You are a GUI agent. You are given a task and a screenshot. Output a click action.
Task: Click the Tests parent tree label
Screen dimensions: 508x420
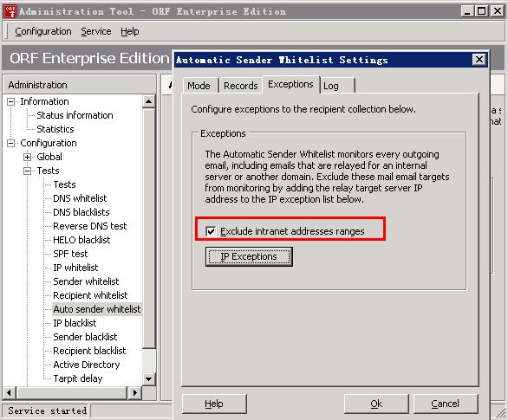pyautogui.click(x=48, y=171)
